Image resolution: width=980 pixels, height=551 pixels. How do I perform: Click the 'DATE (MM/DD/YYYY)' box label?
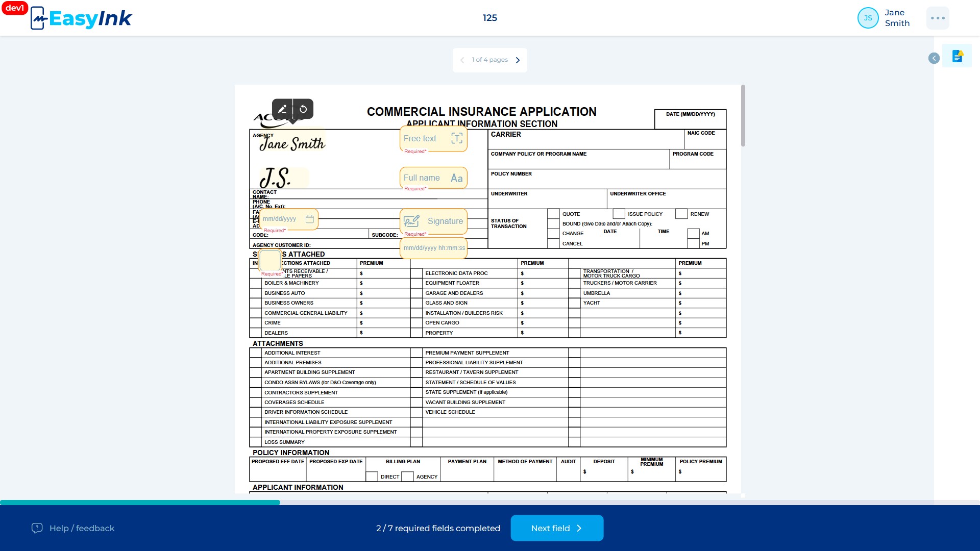(691, 114)
